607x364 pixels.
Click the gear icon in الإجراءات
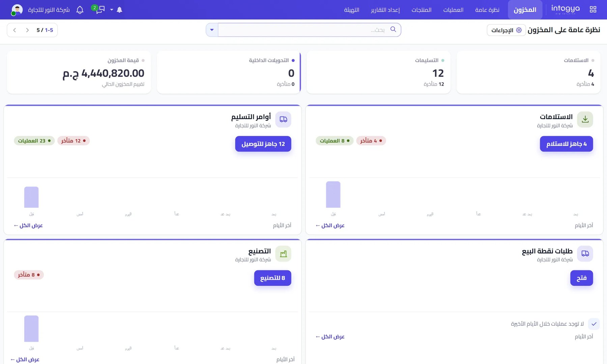pyautogui.click(x=519, y=30)
